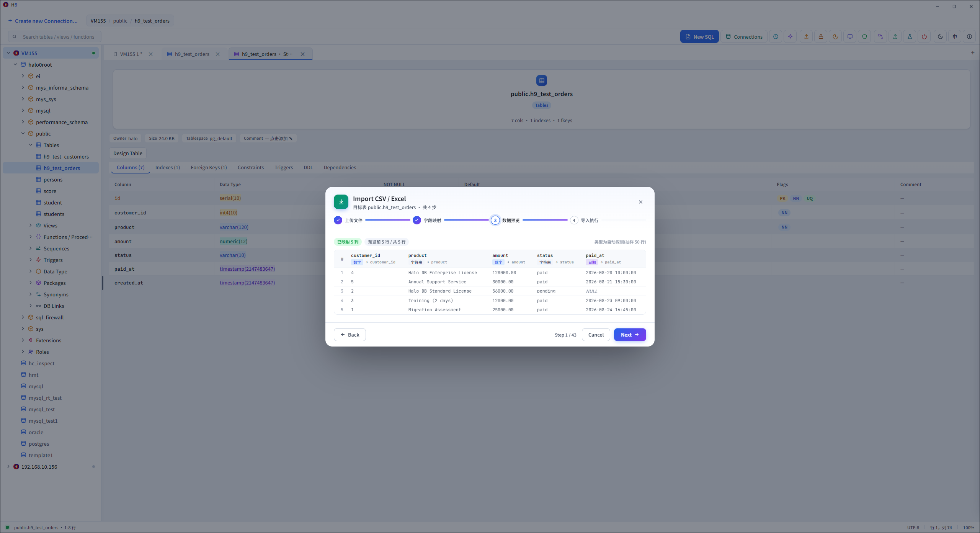Switch language with the 中 icon
This screenshot has width=980, height=533.
point(955,37)
